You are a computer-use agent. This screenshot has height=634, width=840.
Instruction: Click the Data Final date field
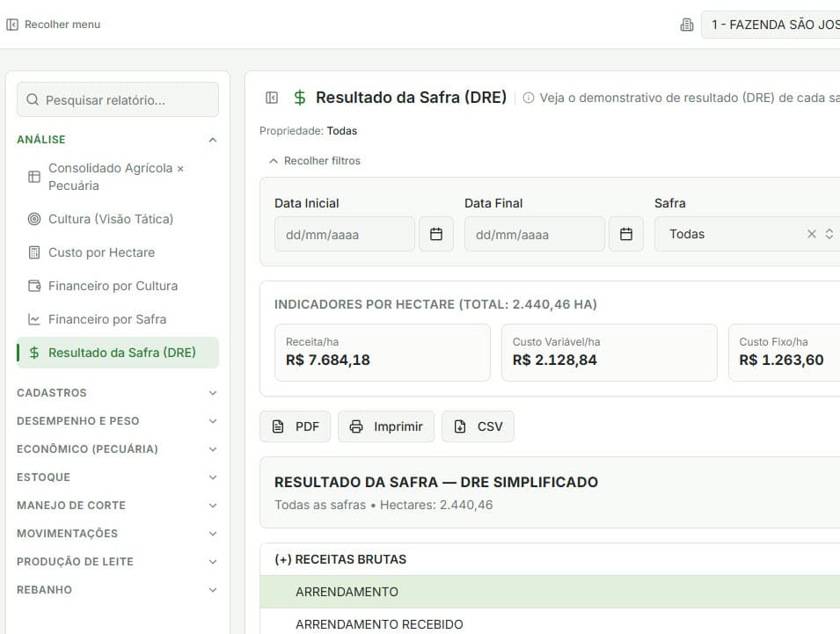coord(535,234)
